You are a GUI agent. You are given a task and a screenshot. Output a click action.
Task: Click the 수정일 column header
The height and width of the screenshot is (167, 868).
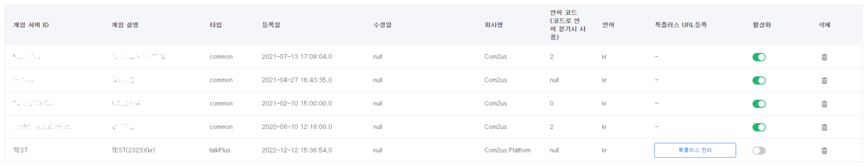[x=382, y=25]
